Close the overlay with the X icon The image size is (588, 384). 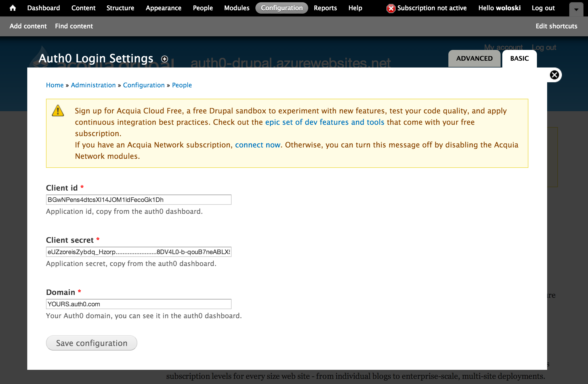554,75
